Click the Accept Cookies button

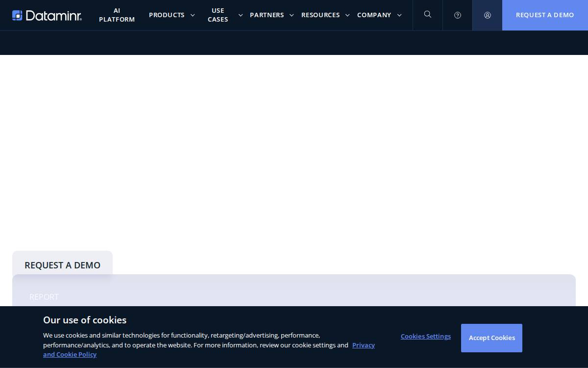pyautogui.click(x=491, y=338)
